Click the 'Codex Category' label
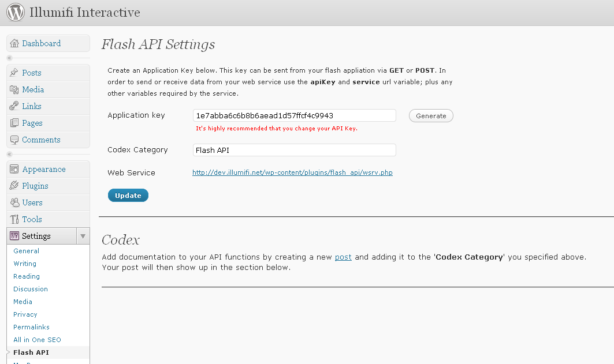 coord(137,150)
